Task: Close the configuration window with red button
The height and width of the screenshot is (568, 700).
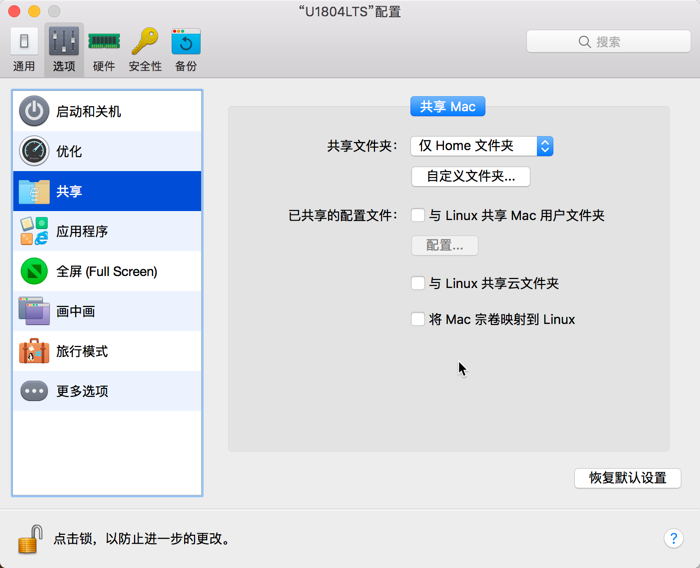Action: (x=14, y=11)
